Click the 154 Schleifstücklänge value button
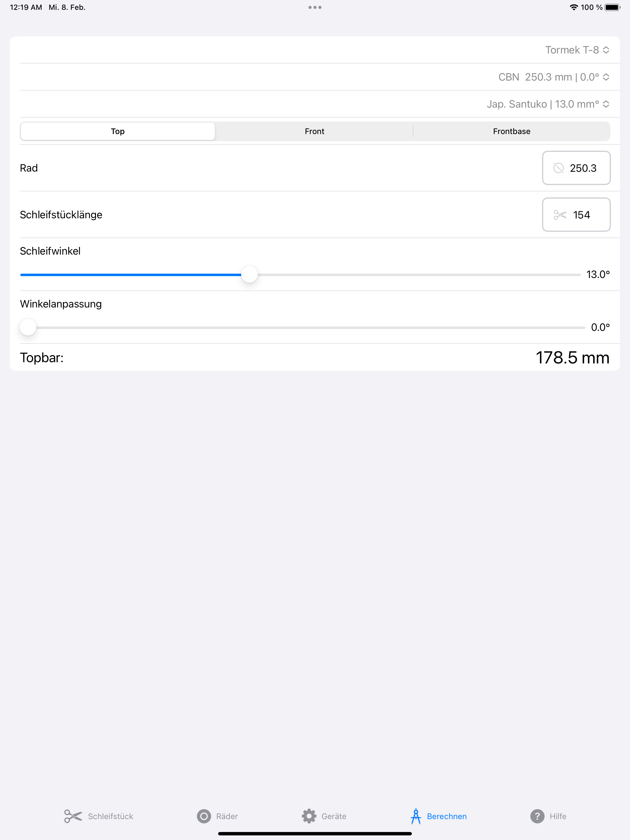The image size is (630, 840). (x=576, y=215)
